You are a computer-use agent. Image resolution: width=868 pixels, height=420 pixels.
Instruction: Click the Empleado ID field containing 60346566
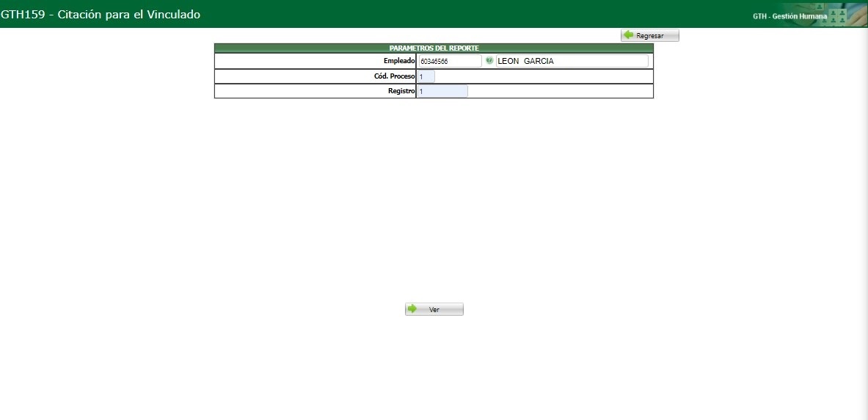click(x=450, y=61)
